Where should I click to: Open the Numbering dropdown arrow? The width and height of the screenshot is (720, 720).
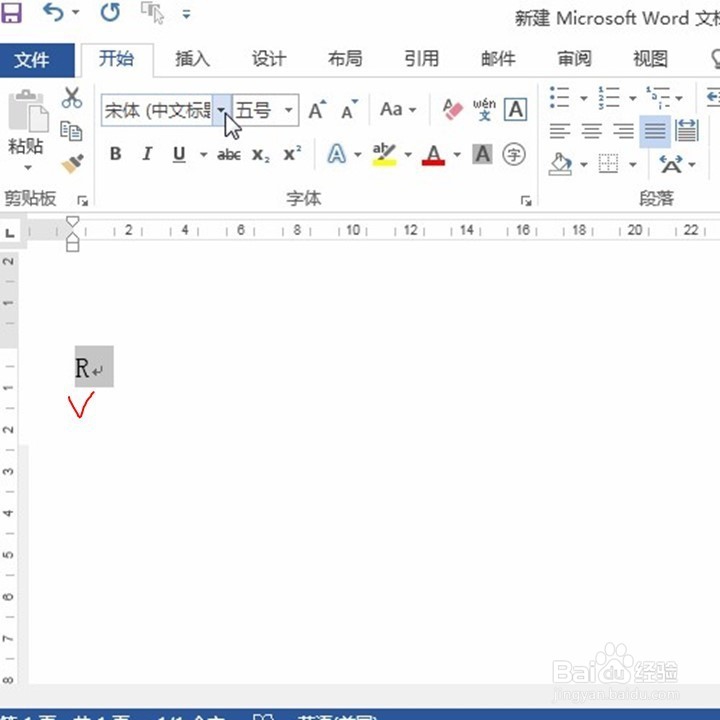pyautogui.click(x=633, y=98)
